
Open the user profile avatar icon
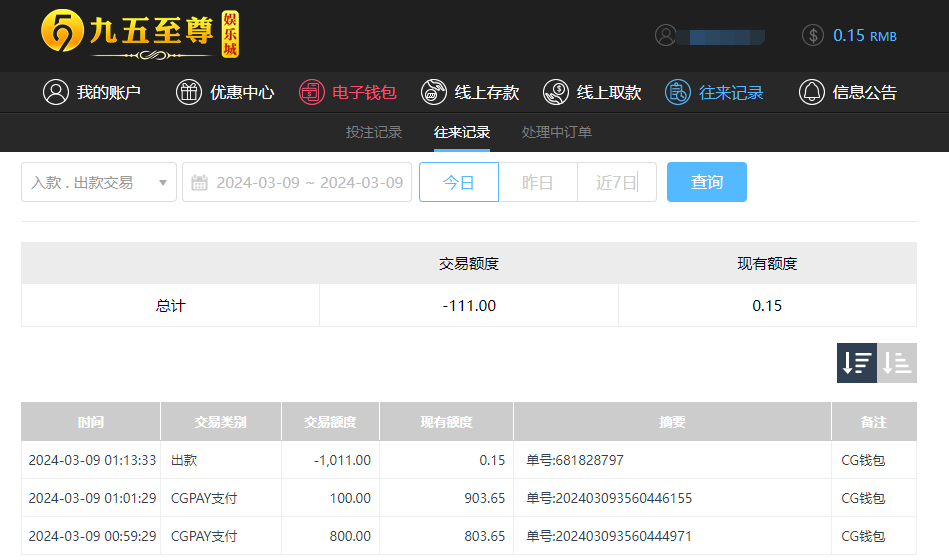click(666, 35)
